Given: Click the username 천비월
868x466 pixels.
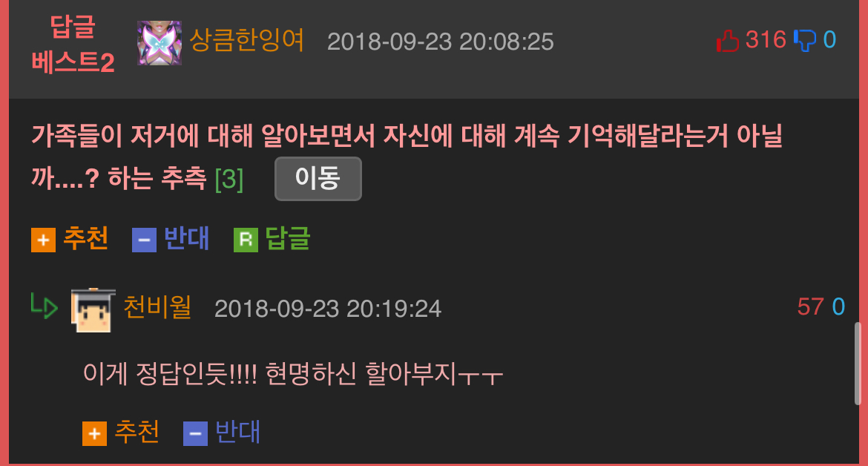Looking at the screenshot, I should pyautogui.click(x=157, y=306).
